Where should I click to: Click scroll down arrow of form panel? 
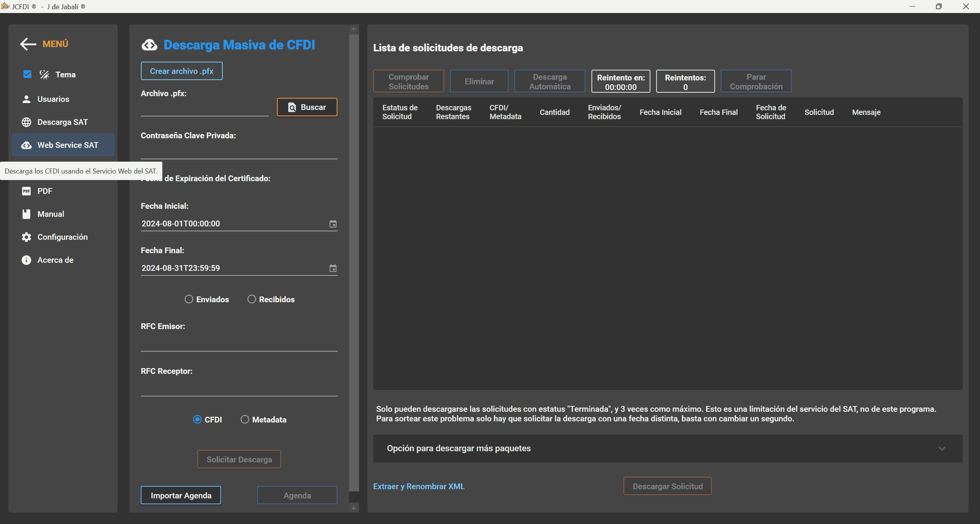coord(354,508)
